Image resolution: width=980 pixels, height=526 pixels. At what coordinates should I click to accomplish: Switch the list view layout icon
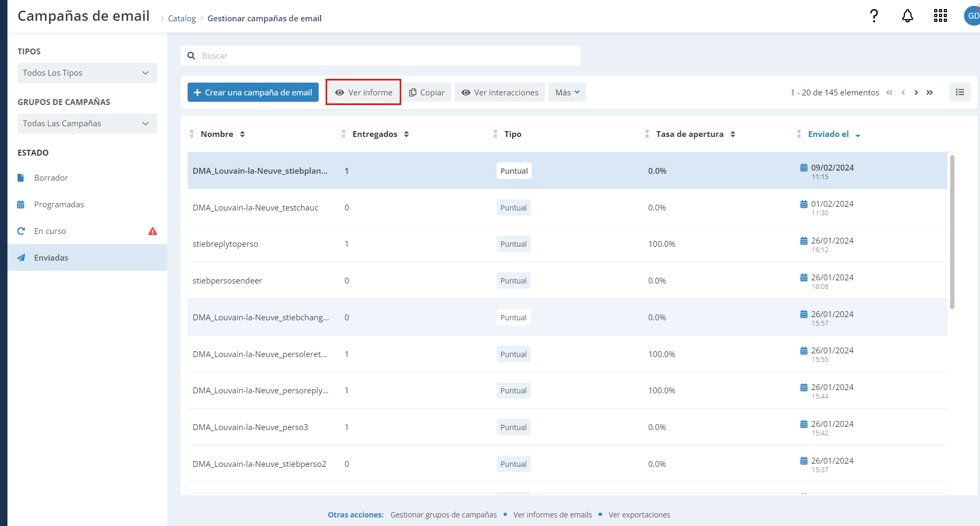pyautogui.click(x=960, y=92)
